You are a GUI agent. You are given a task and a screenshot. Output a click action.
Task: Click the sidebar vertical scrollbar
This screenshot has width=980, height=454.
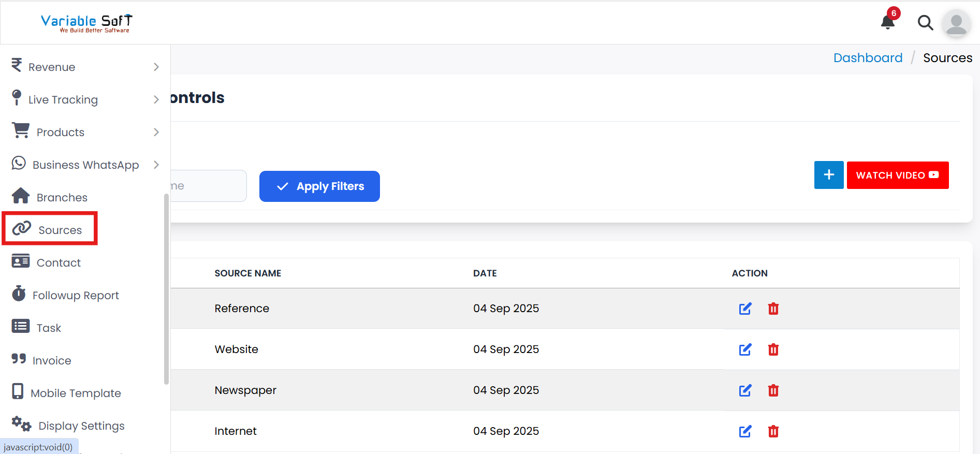[166, 289]
